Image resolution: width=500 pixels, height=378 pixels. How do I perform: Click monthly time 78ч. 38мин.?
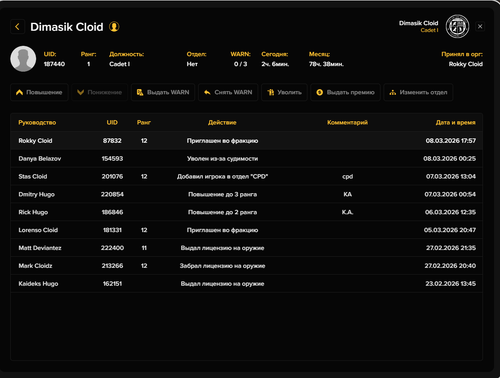click(x=326, y=64)
